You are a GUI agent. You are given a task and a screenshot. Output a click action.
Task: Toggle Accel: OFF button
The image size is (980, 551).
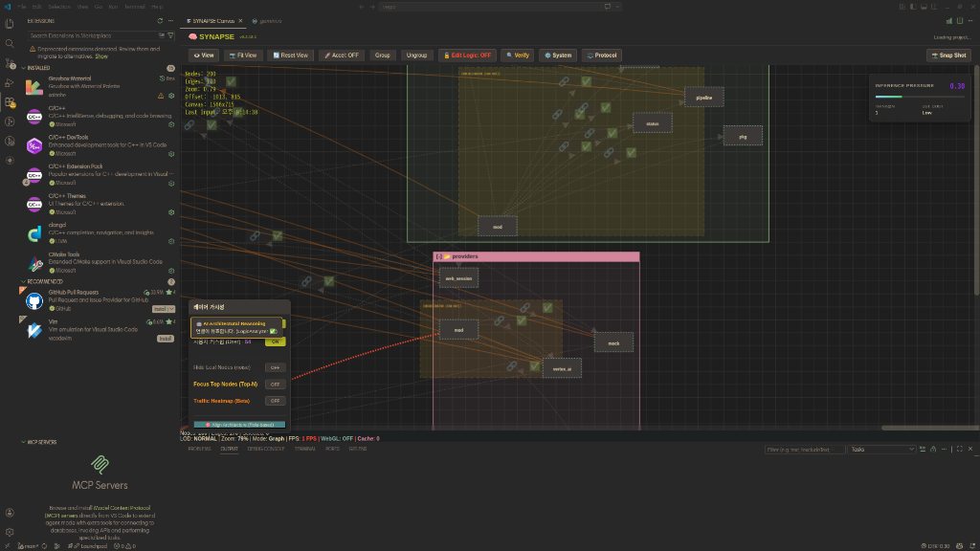(342, 55)
